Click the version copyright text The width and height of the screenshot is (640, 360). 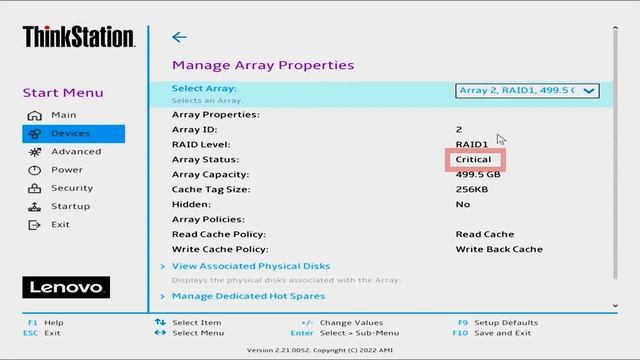pos(320,350)
